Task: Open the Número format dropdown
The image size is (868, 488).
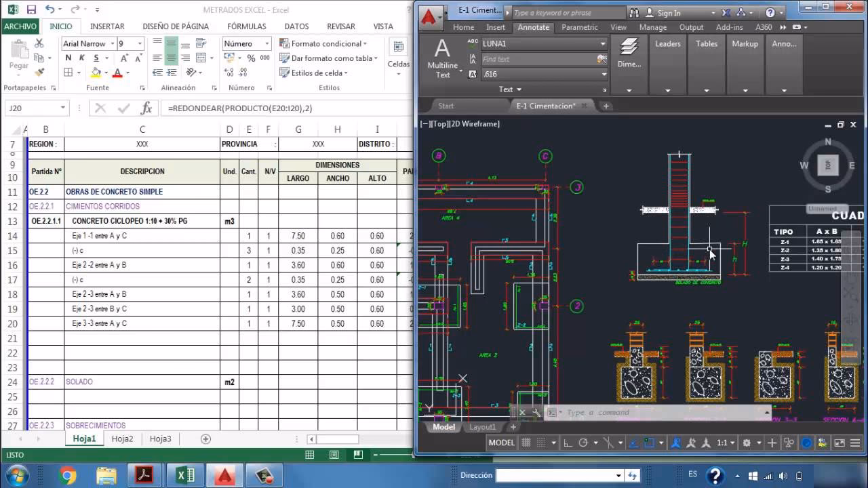Action: (267, 43)
